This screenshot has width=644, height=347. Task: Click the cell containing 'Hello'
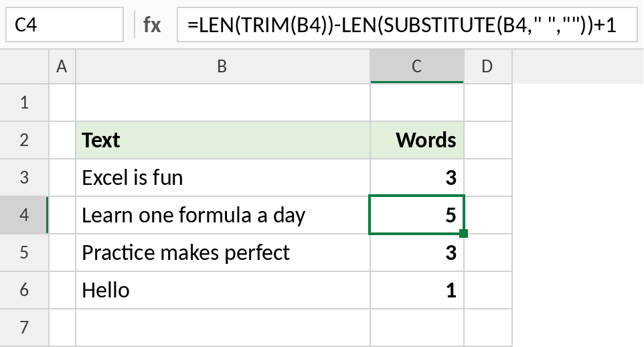(223, 290)
